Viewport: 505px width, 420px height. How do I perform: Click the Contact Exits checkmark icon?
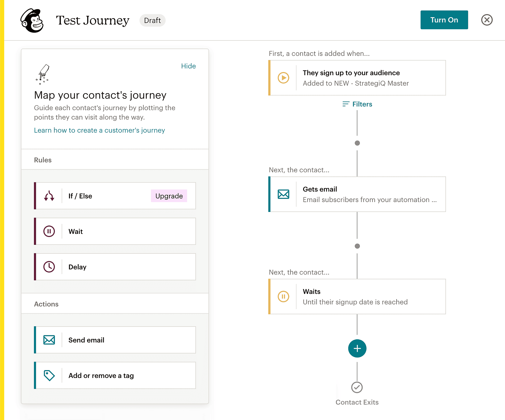coord(357,387)
